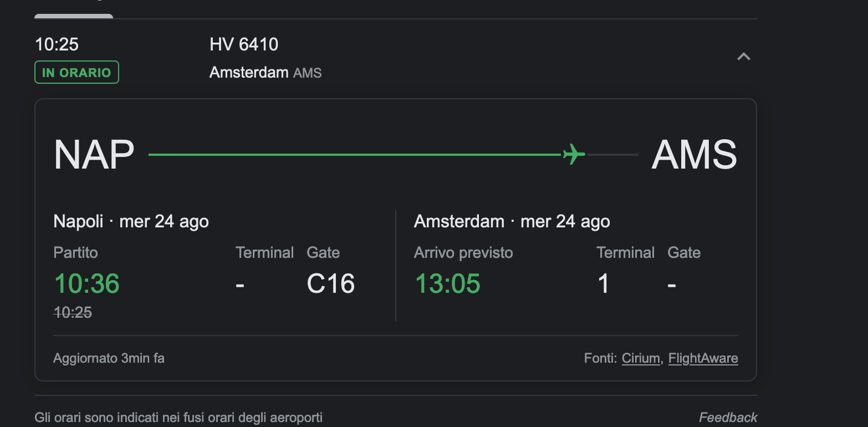
Task: Click the expected arrival time 13:05
Action: point(447,283)
